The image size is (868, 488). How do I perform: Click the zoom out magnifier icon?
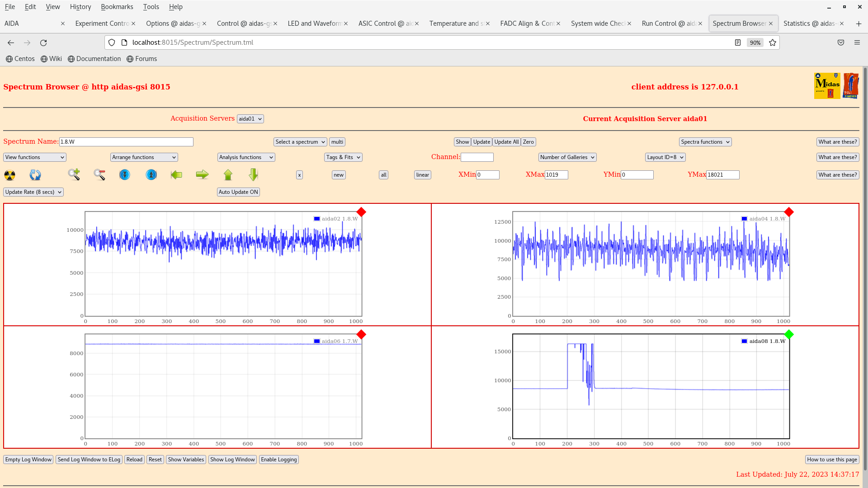coord(99,175)
